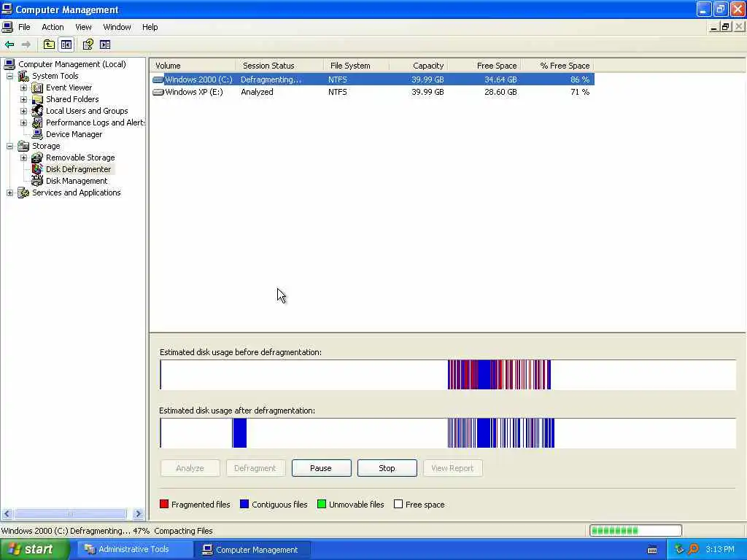Click the title bar Computer Management icon

7,9
